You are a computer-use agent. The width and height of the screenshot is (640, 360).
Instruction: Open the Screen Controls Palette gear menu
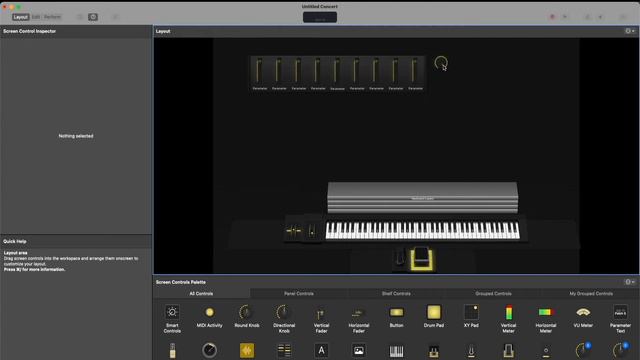point(629,282)
